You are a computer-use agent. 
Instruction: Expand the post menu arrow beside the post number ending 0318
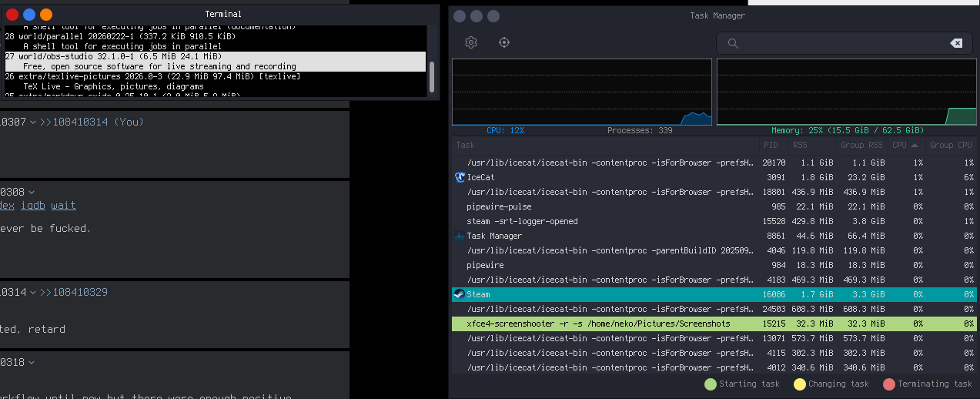[32, 362]
